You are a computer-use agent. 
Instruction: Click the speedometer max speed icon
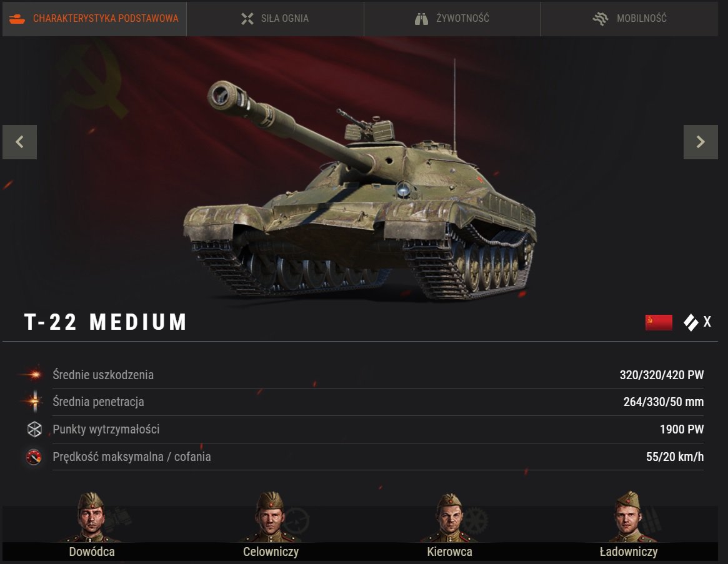click(x=33, y=457)
